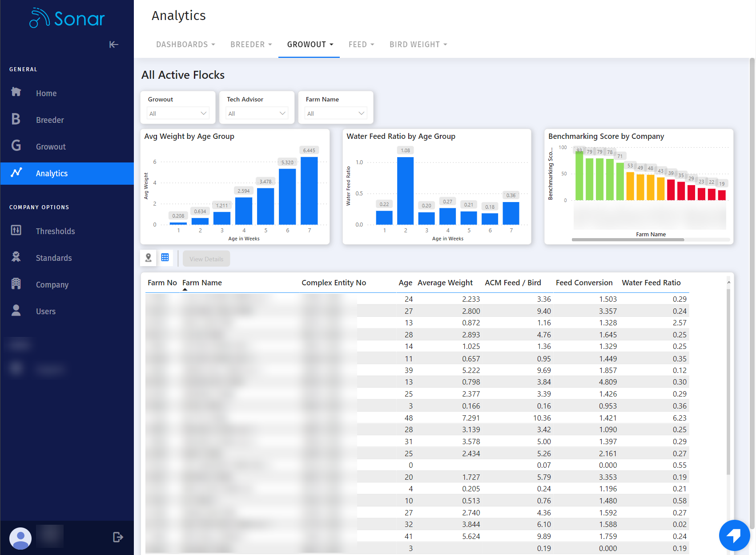The width and height of the screenshot is (756, 555).
Task: Click the View Details button
Action: click(206, 259)
